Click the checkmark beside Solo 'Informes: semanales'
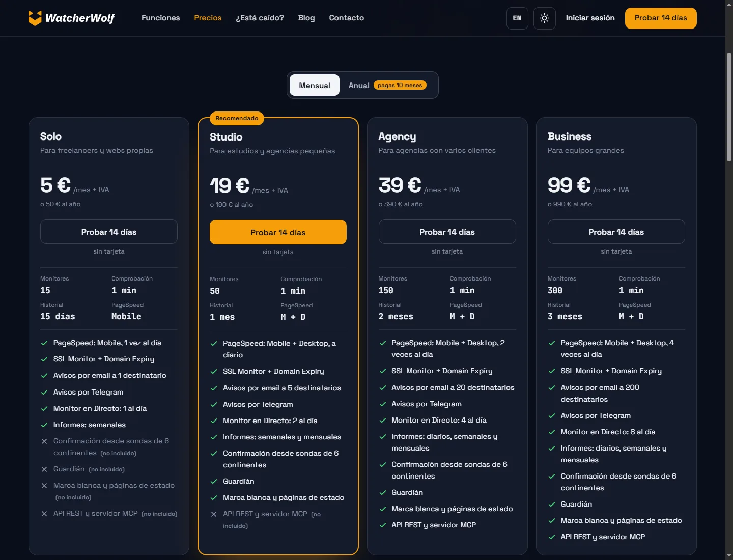The width and height of the screenshot is (733, 560). click(x=44, y=425)
